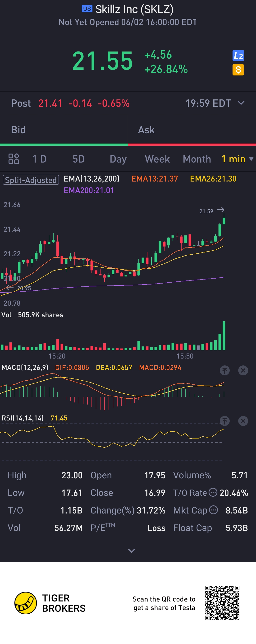
Task: Select the Day chart tab
Action: pos(118,159)
